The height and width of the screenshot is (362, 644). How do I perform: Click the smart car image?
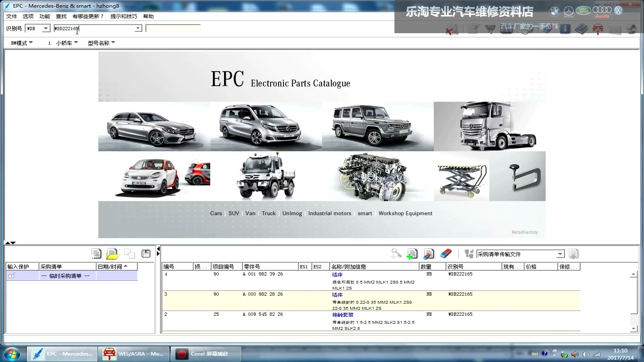point(154,176)
